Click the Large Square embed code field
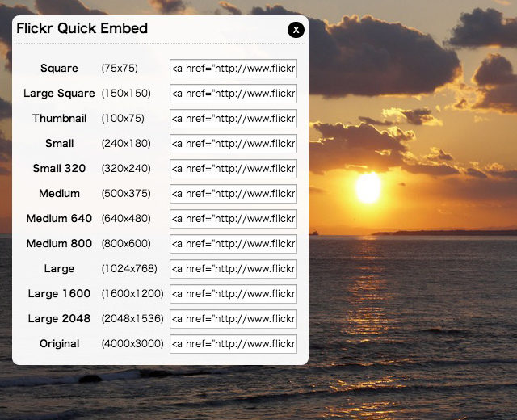Screen dimensions: 517x420 click(233, 94)
